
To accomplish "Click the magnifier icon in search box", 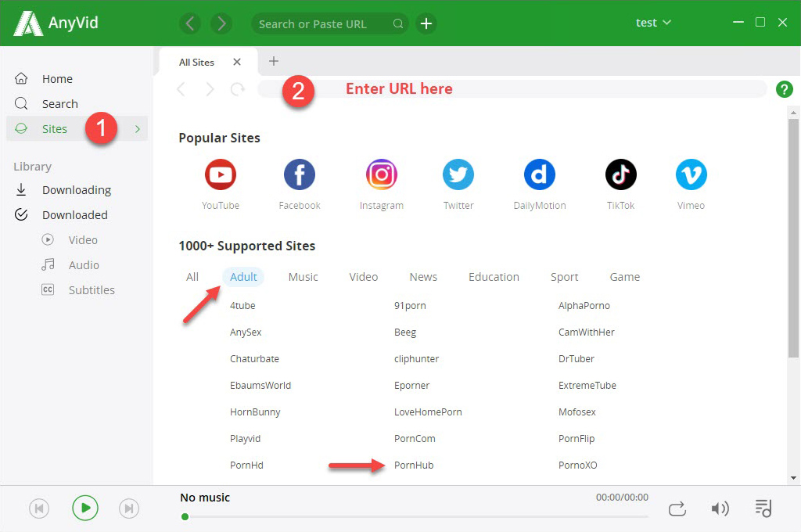I will point(398,23).
